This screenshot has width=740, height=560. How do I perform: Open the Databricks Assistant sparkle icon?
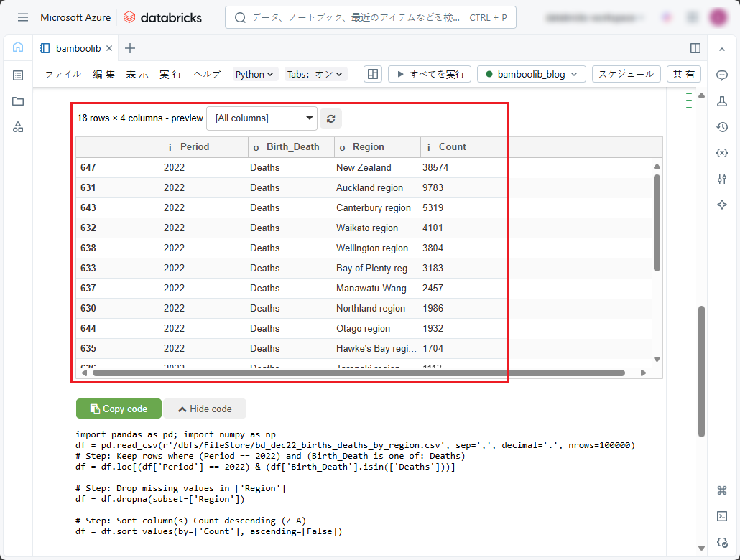tap(722, 205)
